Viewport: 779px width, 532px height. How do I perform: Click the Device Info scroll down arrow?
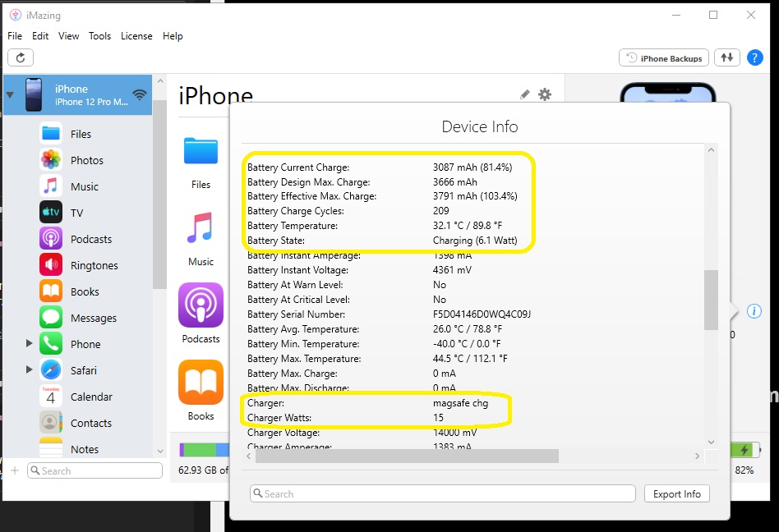tap(711, 442)
